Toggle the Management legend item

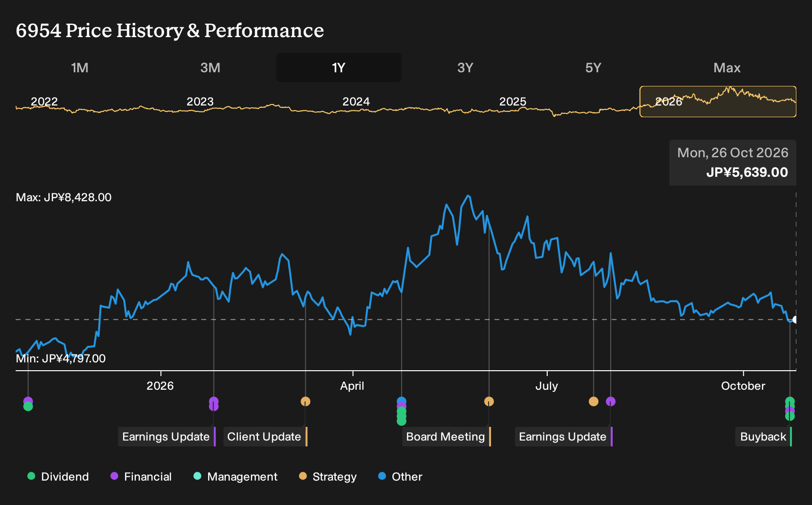(x=235, y=477)
